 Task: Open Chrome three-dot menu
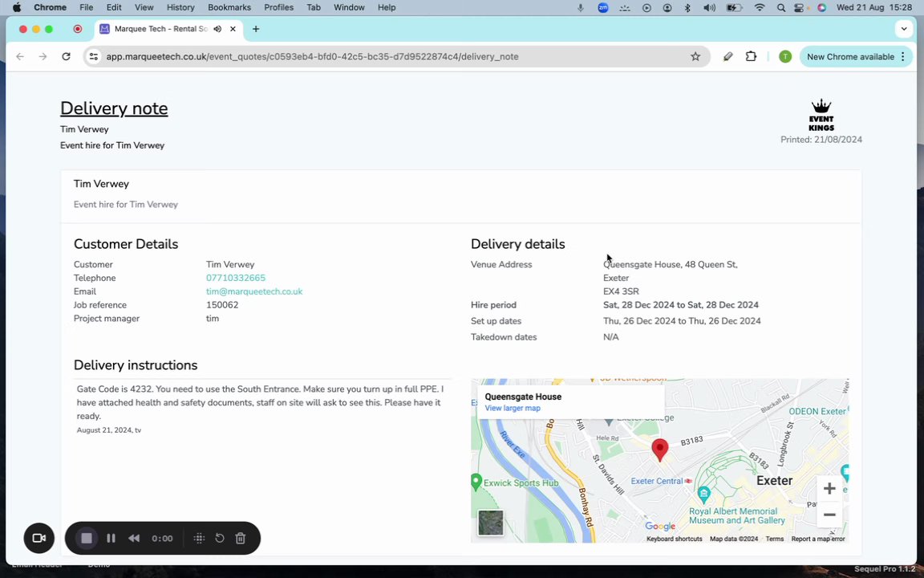tap(903, 57)
